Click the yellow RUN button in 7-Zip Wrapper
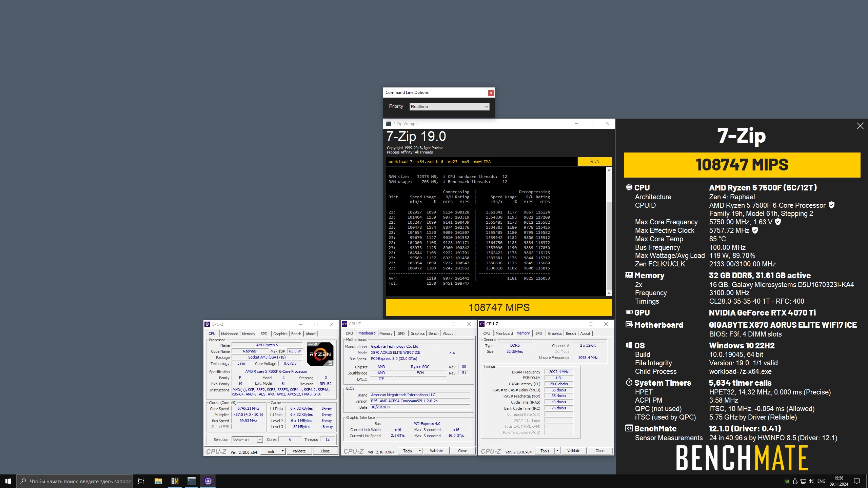 click(x=595, y=161)
